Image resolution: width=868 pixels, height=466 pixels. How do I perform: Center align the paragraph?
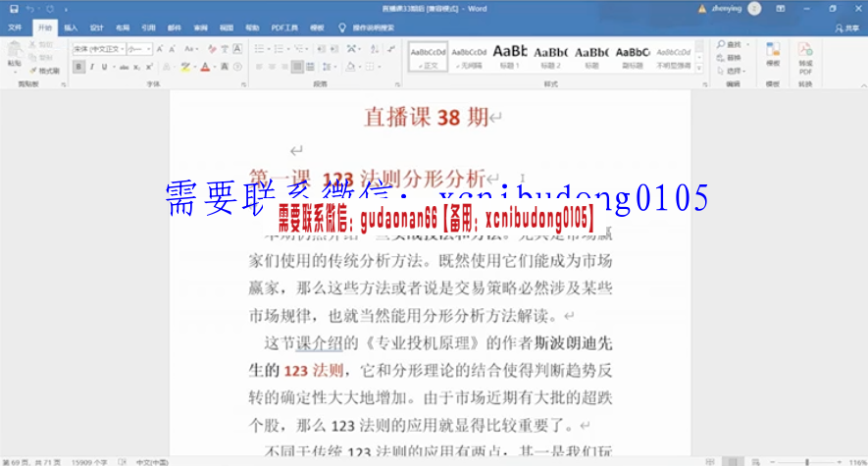point(272,67)
